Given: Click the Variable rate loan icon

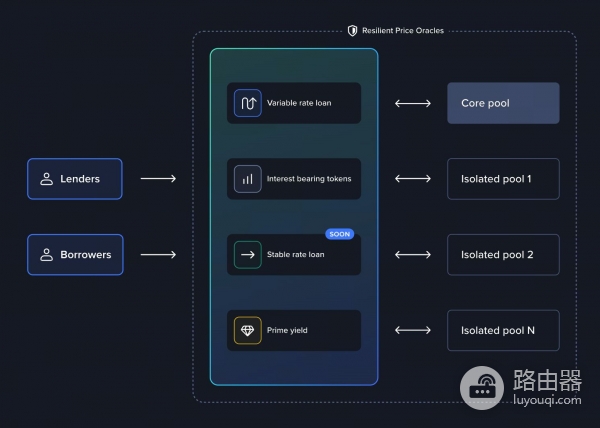Looking at the screenshot, I should tap(247, 103).
